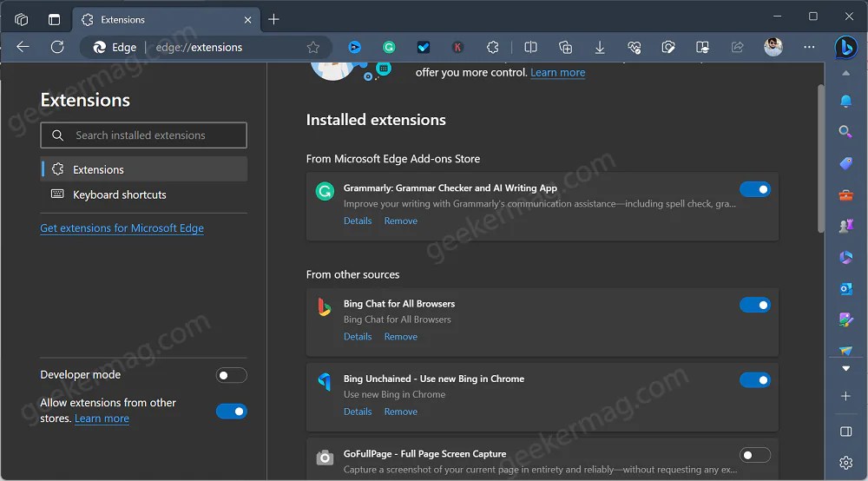Refresh the page
The height and width of the screenshot is (481, 868).
57,47
